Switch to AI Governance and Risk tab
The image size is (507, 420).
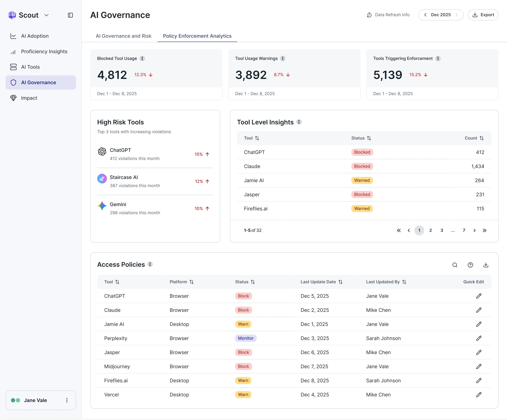(123, 36)
